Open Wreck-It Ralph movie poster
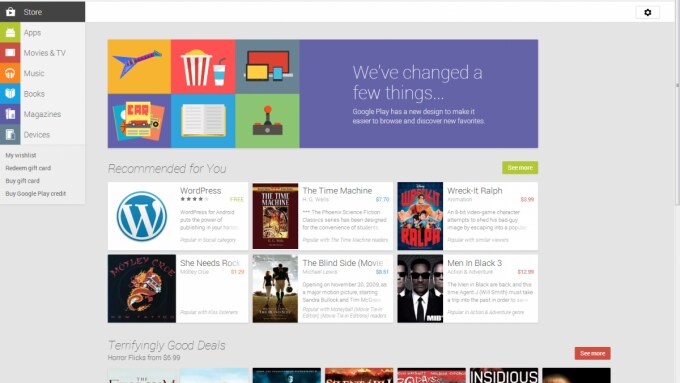Image resolution: width=680 pixels, height=383 pixels. tap(420, 216)
